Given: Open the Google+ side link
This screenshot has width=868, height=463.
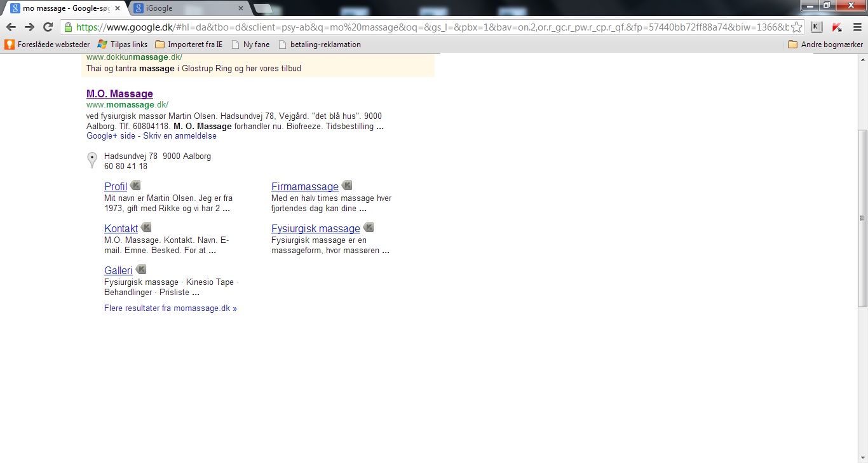Looking at the screenshot, I should tap(111, 136).
